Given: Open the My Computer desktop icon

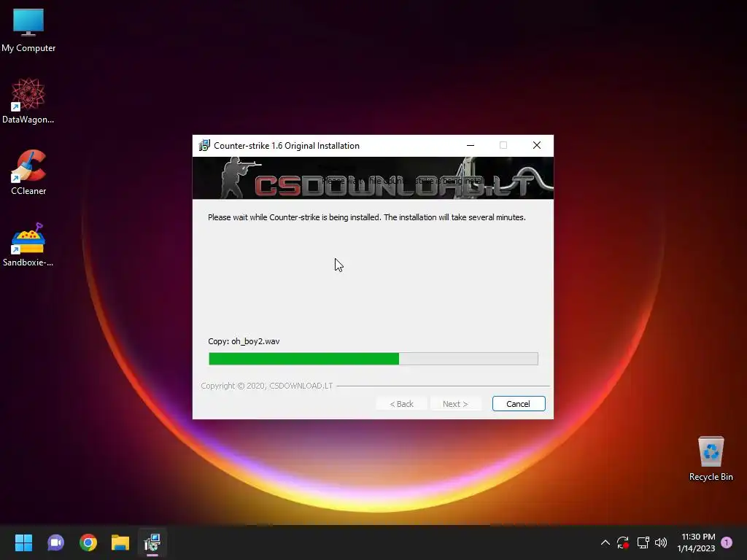Looking at the screenshot, I should pyautogui.click(x=28, y=31).
